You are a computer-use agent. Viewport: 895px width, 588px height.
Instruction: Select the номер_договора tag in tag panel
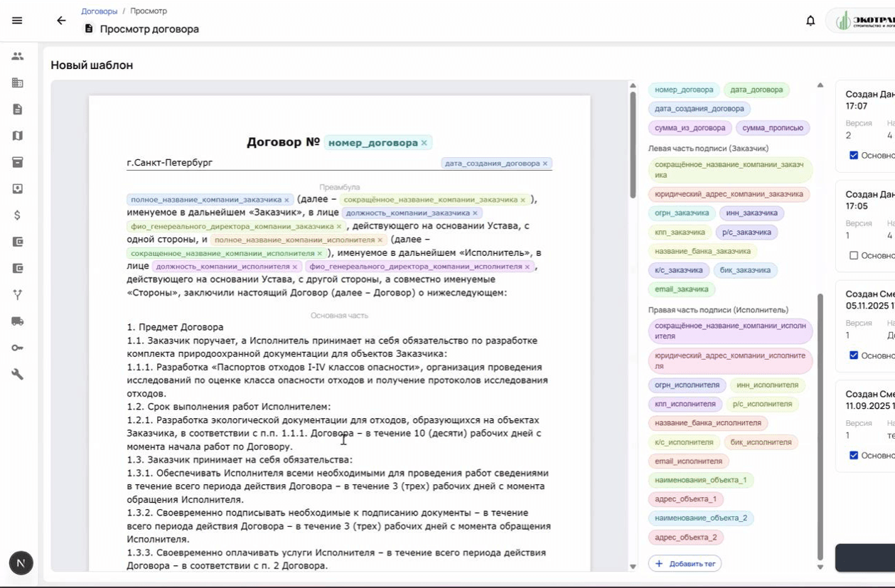[684, 90]
